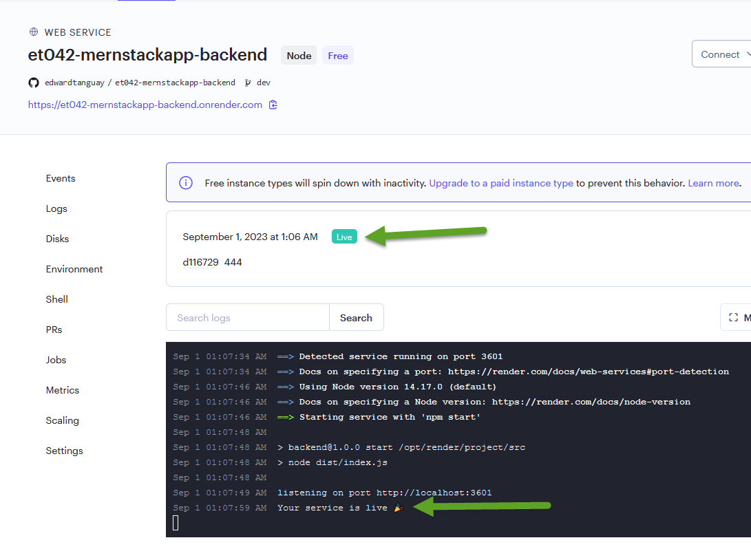Click service title et042-mernstackapp-backend
Screen dimensions: 751x560
click(147, 54)
